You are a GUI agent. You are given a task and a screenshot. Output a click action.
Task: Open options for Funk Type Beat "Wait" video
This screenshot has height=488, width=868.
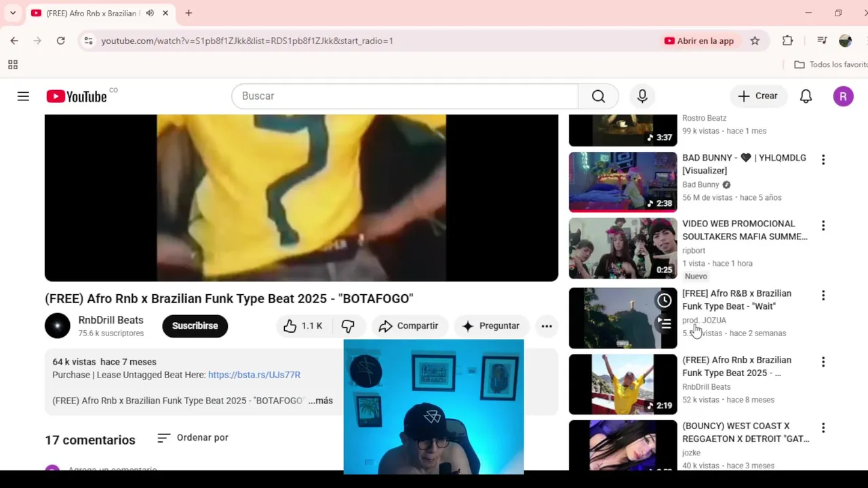pyautogui.click(x=823, y=296)
